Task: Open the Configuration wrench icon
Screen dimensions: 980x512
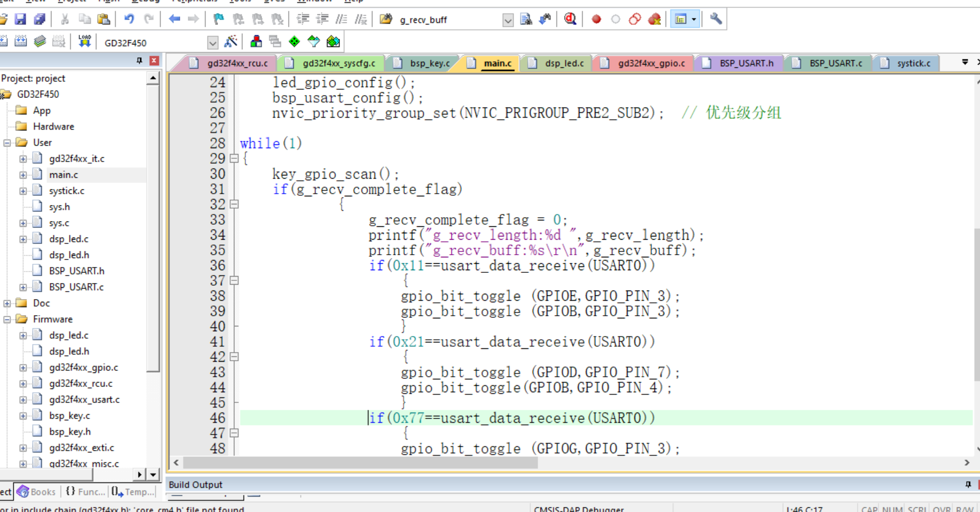Action: (716, 19)
